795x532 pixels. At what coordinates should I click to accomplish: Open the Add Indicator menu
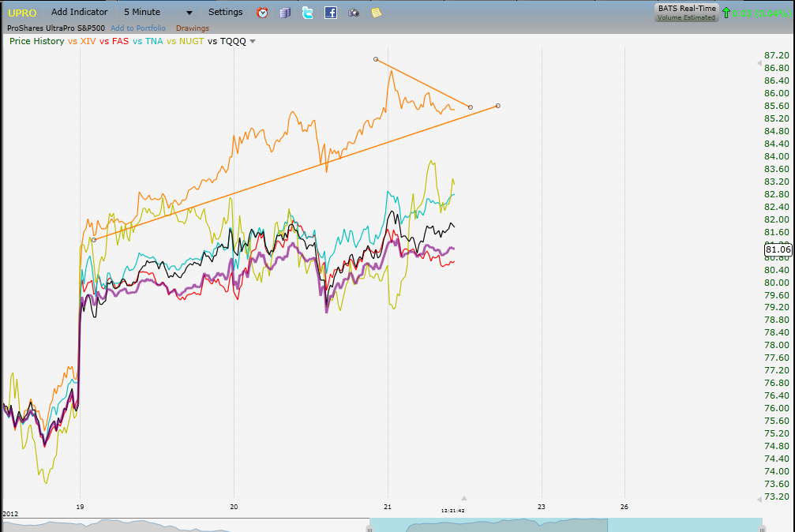(79, 12)
